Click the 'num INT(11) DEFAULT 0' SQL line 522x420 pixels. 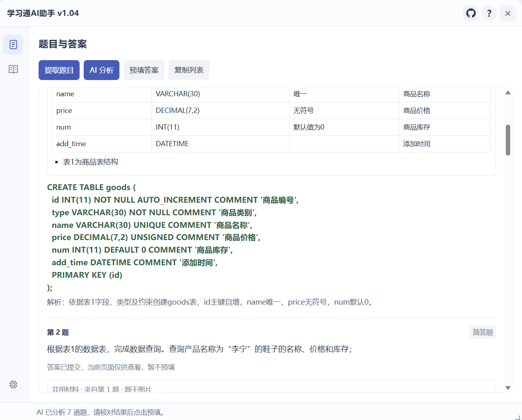(142, 250)
